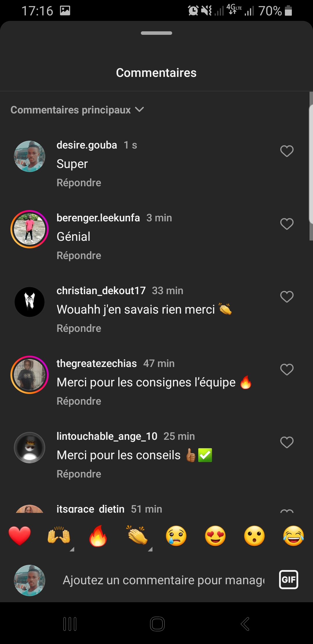Tap the comments sheet drag handle
This screenshot has height=644, width=313.
tap(156, 33)
